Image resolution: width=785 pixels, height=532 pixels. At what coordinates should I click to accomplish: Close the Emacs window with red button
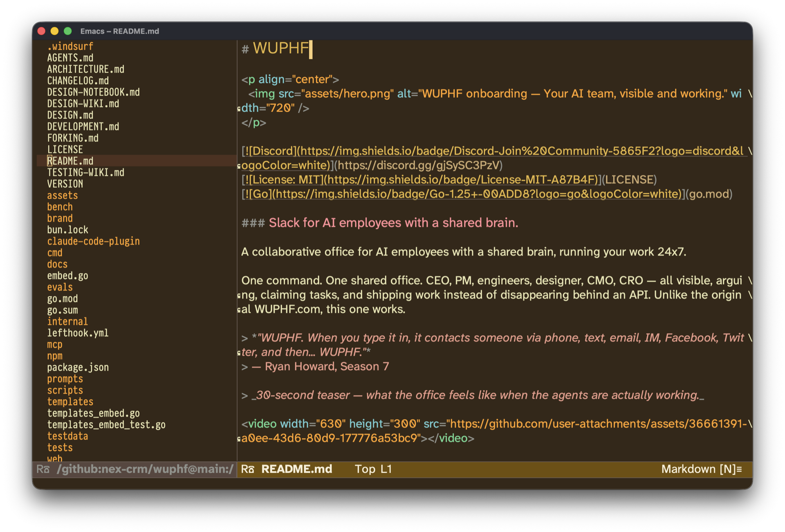41,31
